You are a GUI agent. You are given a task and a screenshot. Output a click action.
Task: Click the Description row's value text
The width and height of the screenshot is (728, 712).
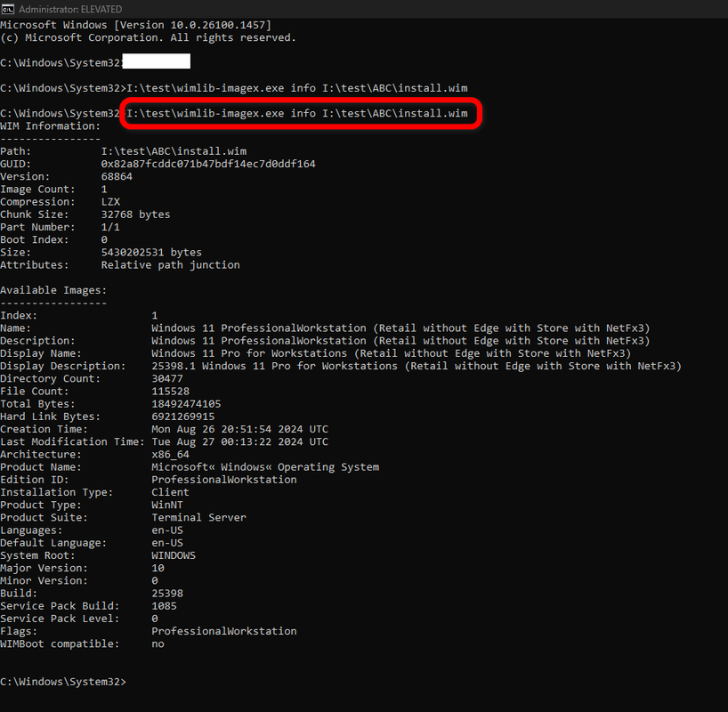[x=400, y=341]
